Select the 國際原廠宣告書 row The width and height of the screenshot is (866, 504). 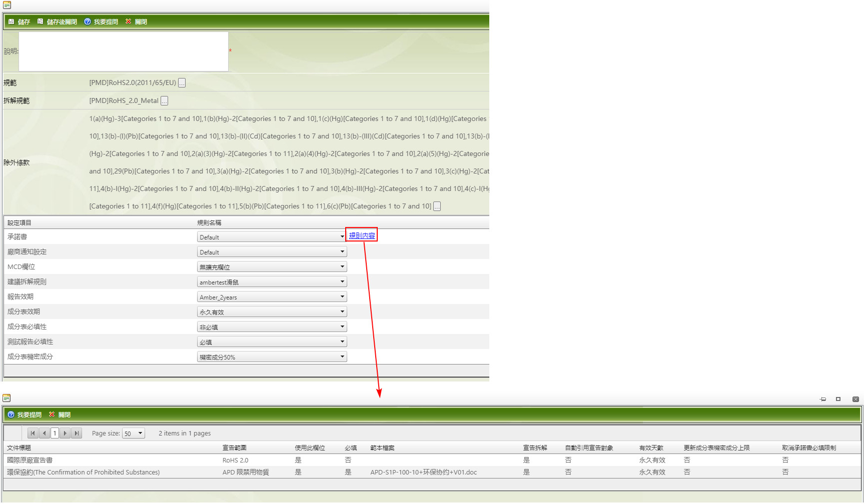(432, 460)
